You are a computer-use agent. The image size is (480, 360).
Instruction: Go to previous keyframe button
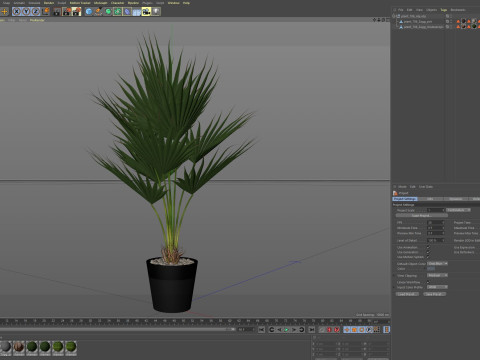pyautogui.click(x=272, y=330)
